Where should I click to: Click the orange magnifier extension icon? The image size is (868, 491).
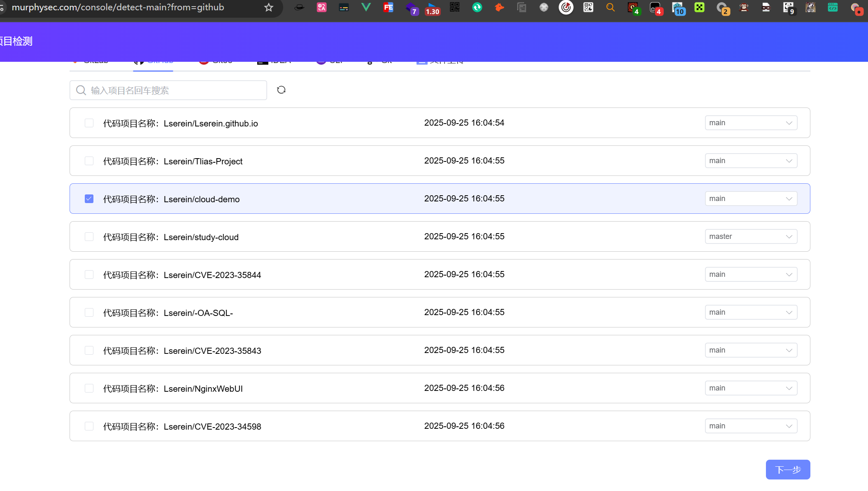(x=610, y=7)
